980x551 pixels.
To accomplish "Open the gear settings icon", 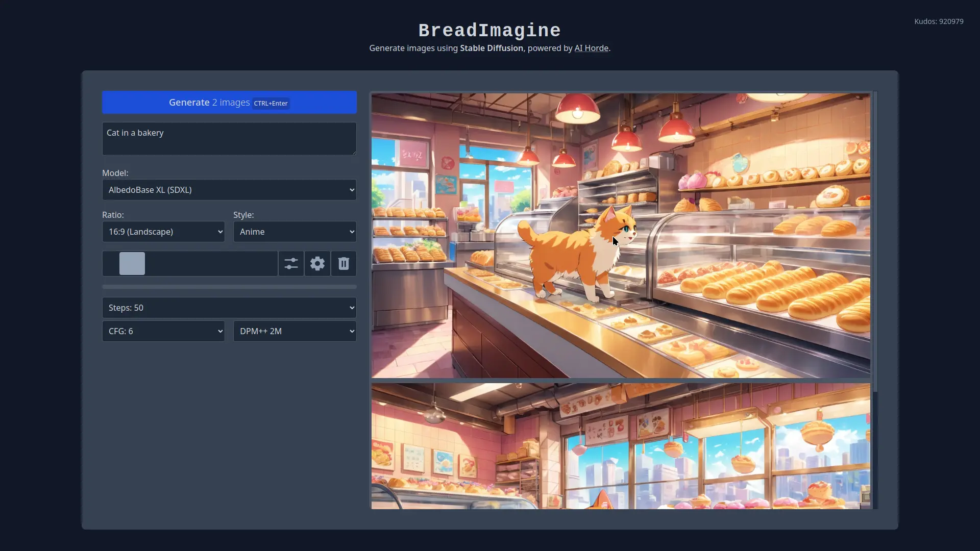I will point(317,264).
